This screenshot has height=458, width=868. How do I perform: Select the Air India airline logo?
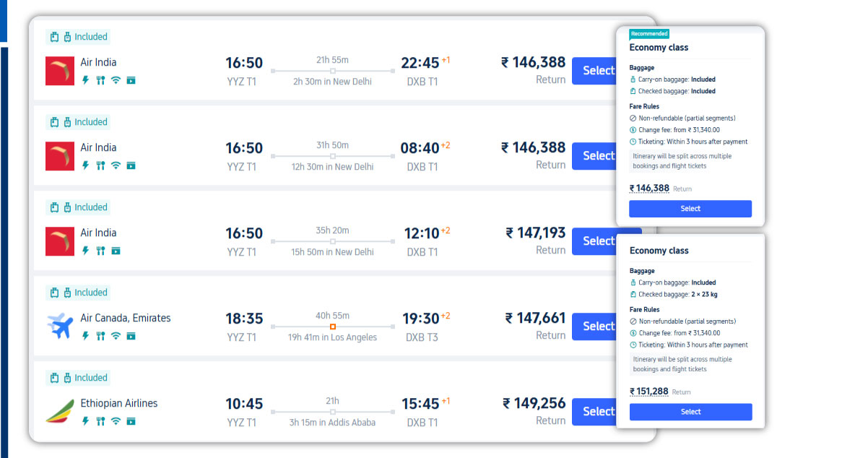coord(60,71)
